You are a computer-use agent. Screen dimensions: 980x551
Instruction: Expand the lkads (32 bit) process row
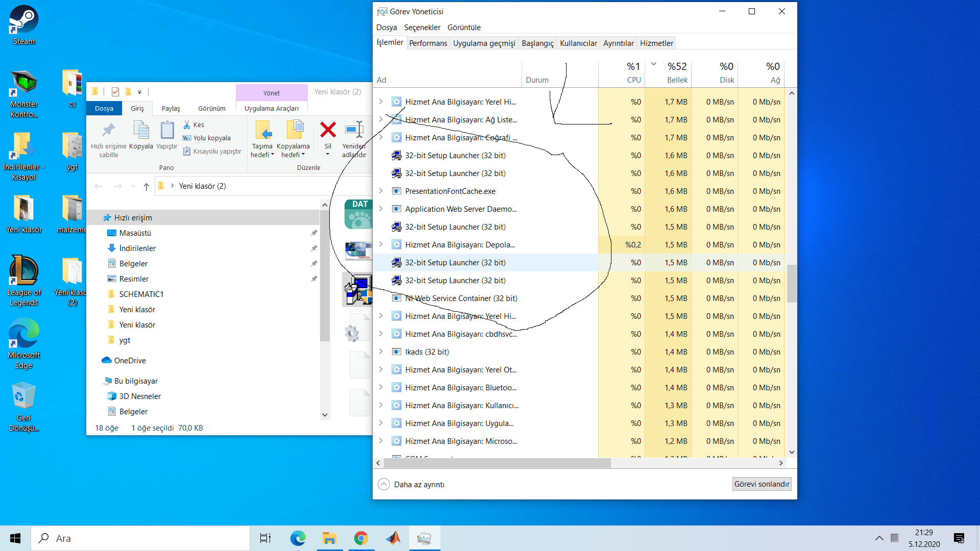tap(381, 352)
